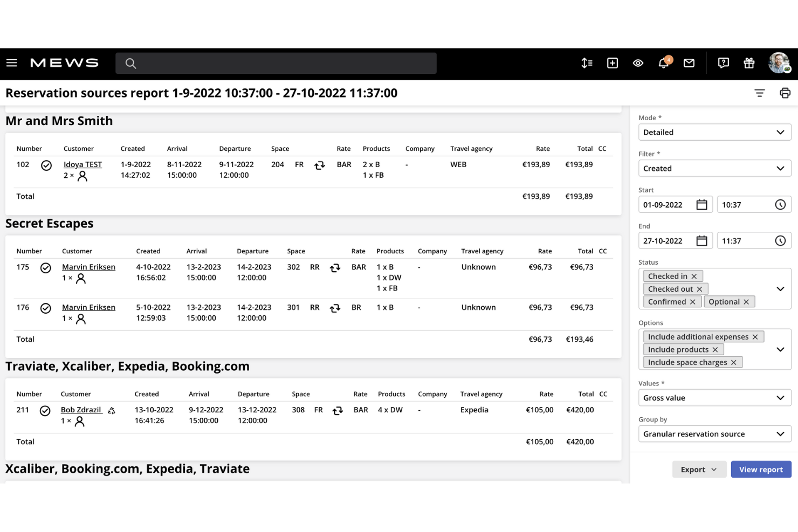Click the Secret Escapes group heading
Viewport: 798px width, 532px height.
[x=50, y=224]
